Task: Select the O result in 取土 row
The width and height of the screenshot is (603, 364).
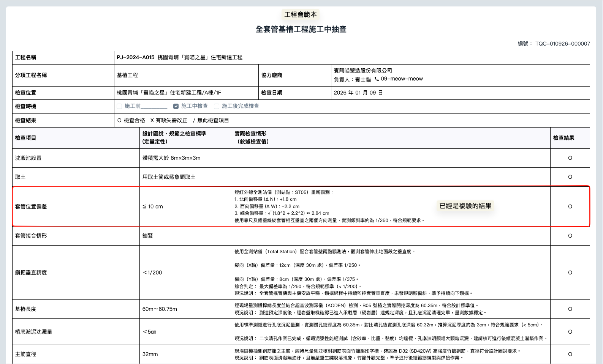Action: [x=570, y=177]
